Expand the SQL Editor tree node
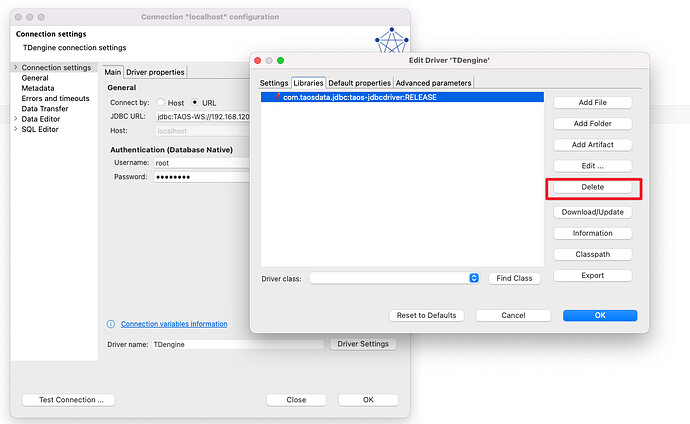690x424 pixels. click(x=15, y=128)
